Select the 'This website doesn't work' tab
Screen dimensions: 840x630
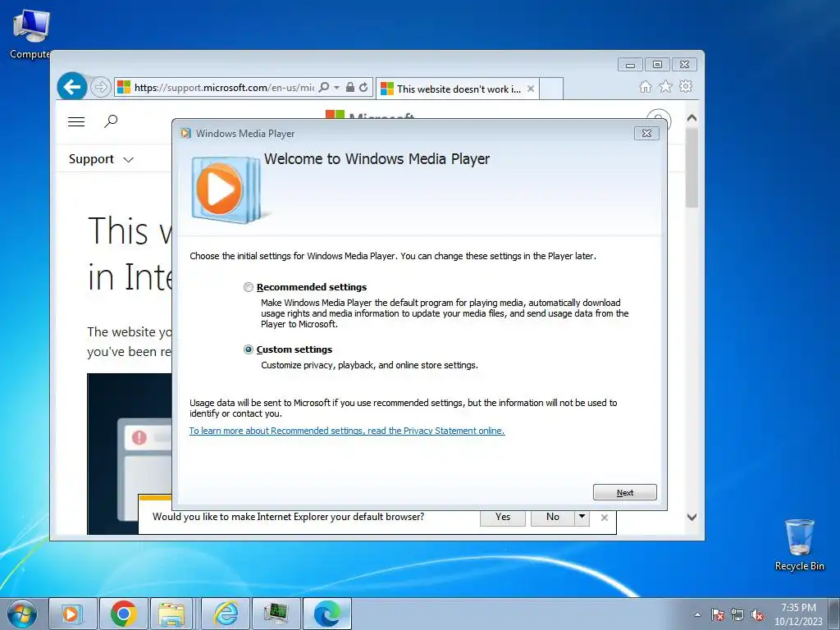tap(457, 89)
